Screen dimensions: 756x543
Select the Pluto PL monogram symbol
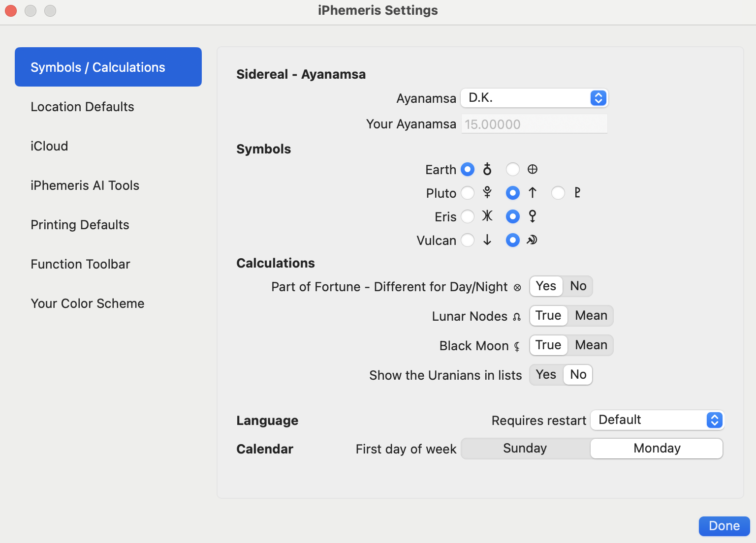point(558,193)
